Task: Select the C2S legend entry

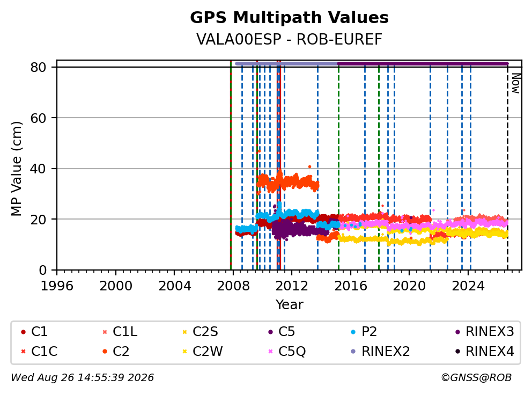Action: [x=200, y=332]
